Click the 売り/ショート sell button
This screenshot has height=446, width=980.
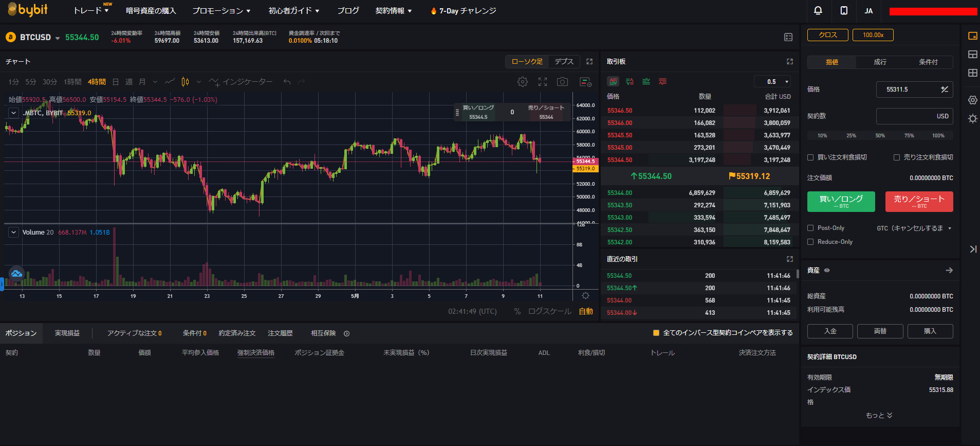pos(919,202)
